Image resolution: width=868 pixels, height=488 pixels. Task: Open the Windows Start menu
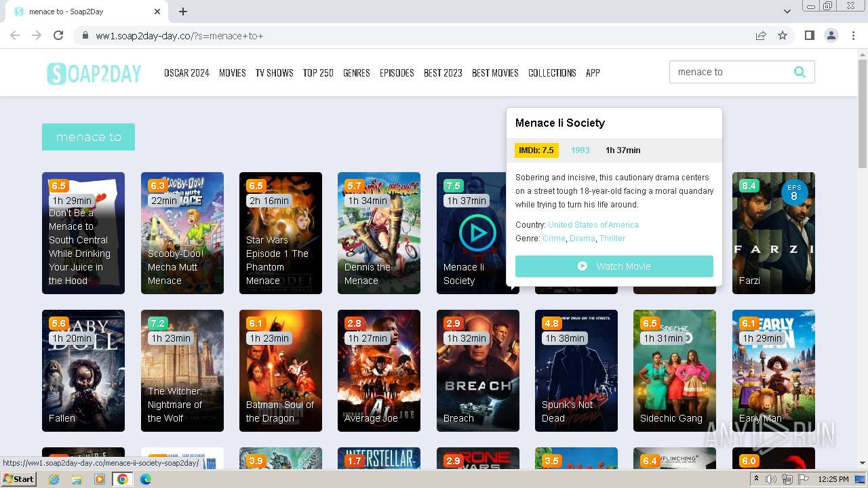tap(18, 479)
